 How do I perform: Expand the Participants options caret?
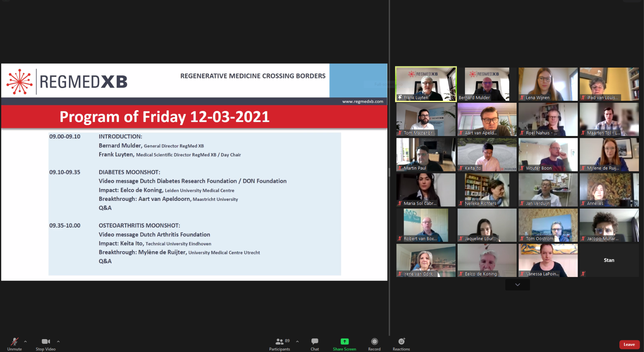[x=297, y=341]
